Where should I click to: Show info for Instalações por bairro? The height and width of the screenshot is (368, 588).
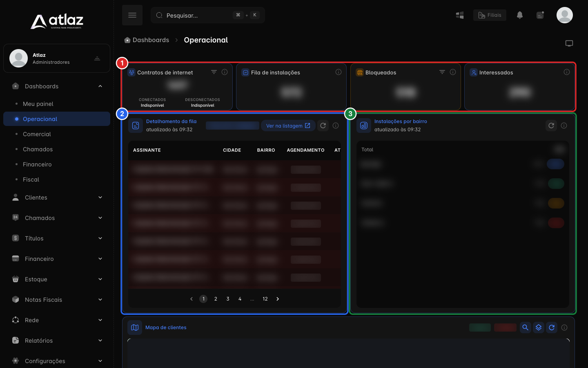[x=564, y=126]
